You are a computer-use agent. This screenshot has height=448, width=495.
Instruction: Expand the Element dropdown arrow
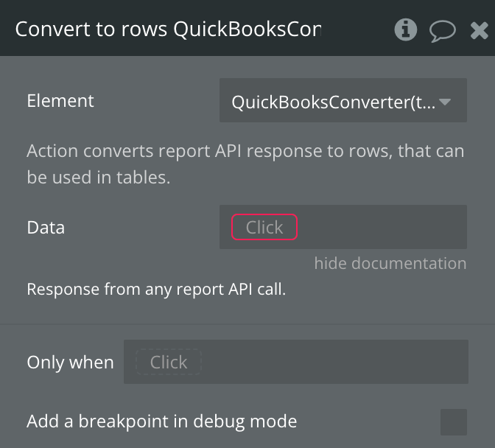point(445,102)
